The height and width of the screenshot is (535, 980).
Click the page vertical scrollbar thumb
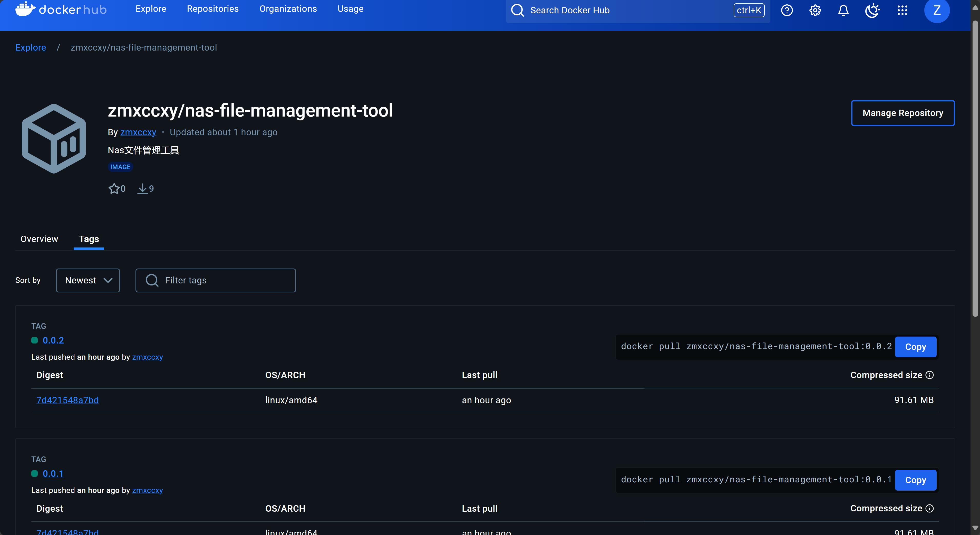click(975, 169)
